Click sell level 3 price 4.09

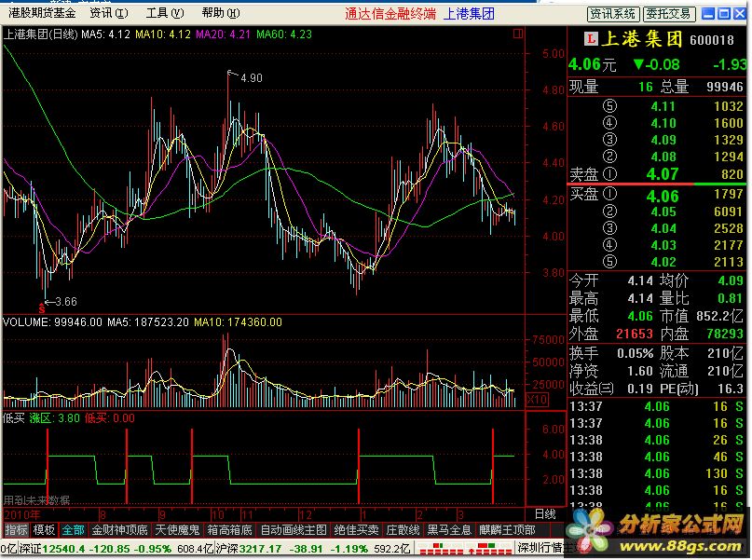(663, 140)
